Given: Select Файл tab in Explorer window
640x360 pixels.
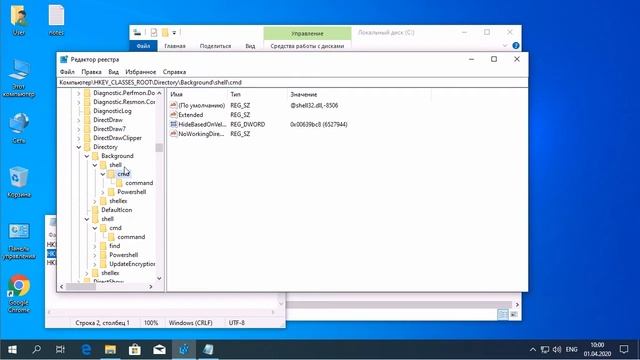Looking at the screenshot, I should tap(143, 46).
